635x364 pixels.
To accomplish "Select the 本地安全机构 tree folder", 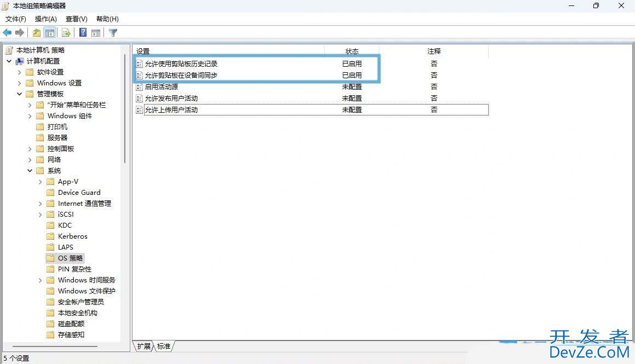I will [77, 313].
